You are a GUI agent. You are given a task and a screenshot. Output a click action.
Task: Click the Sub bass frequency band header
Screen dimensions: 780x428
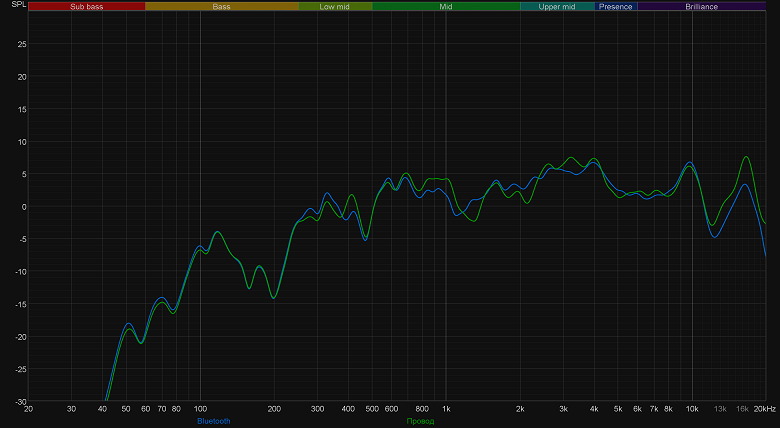click(x=87, y=6)
